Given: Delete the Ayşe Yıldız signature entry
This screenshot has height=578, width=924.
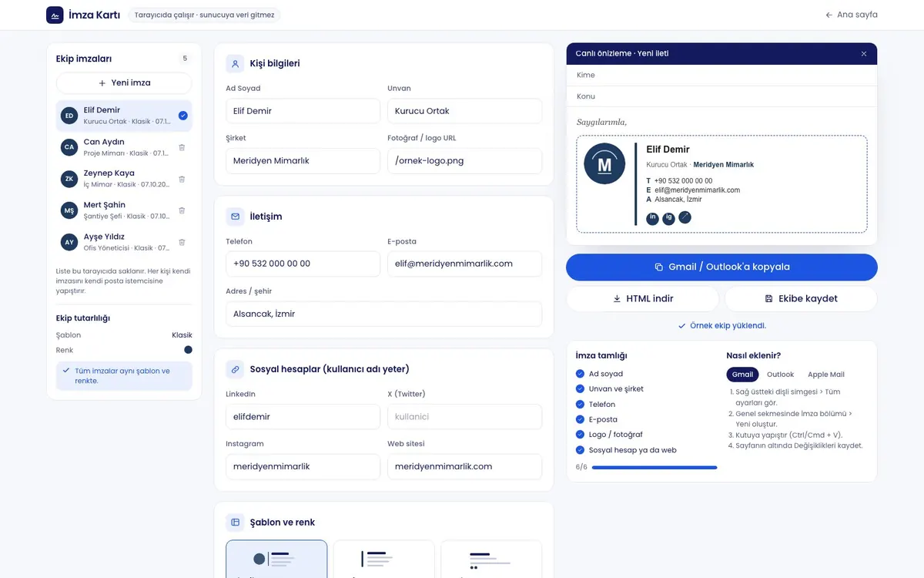Looking at the screenshot, I should point(182,242).
